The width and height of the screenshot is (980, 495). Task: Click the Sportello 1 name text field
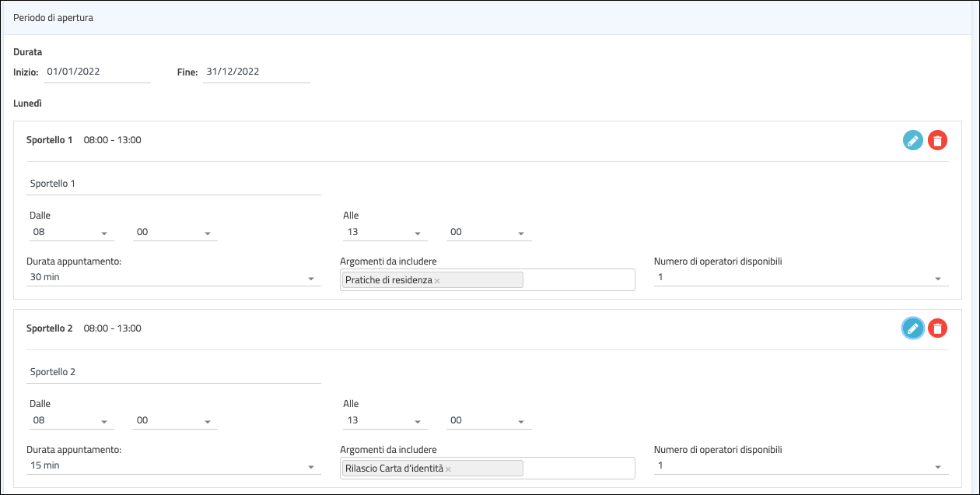173,184
